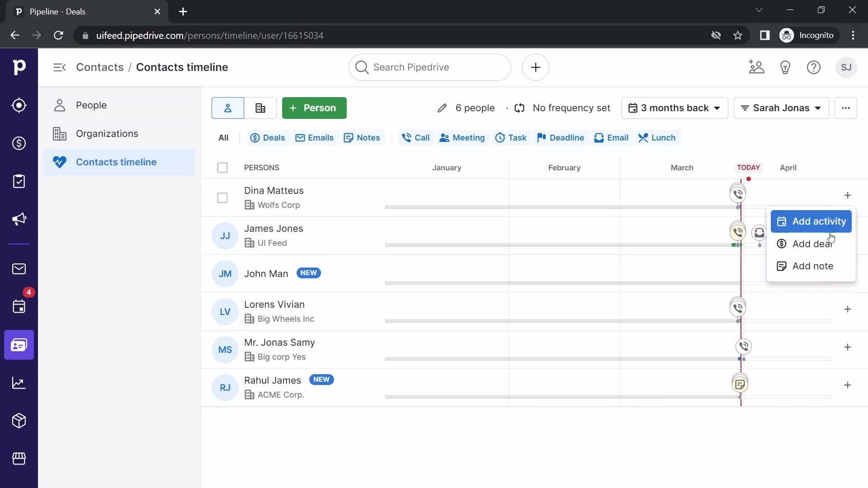Select Add activity from context menu

point(812,221)
